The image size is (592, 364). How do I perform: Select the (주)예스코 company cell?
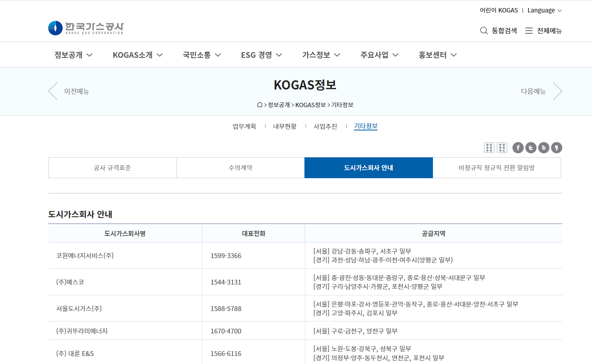tap(125, 282)
